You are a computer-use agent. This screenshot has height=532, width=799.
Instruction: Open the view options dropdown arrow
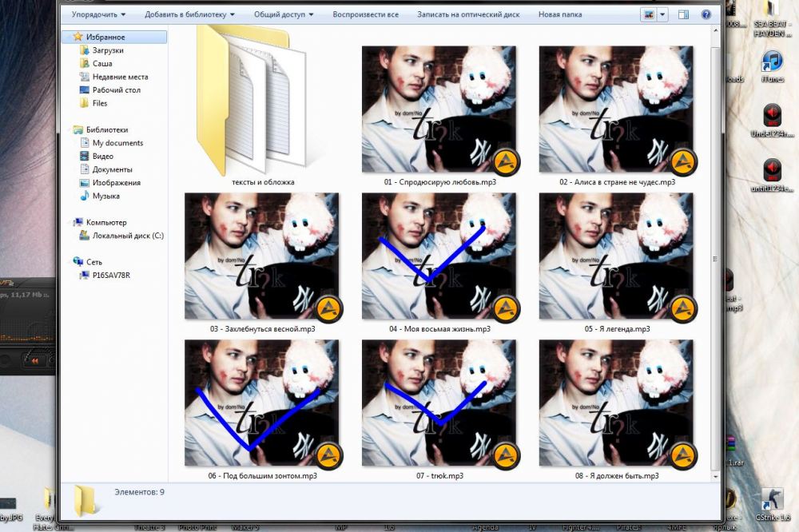coord(662,14)
